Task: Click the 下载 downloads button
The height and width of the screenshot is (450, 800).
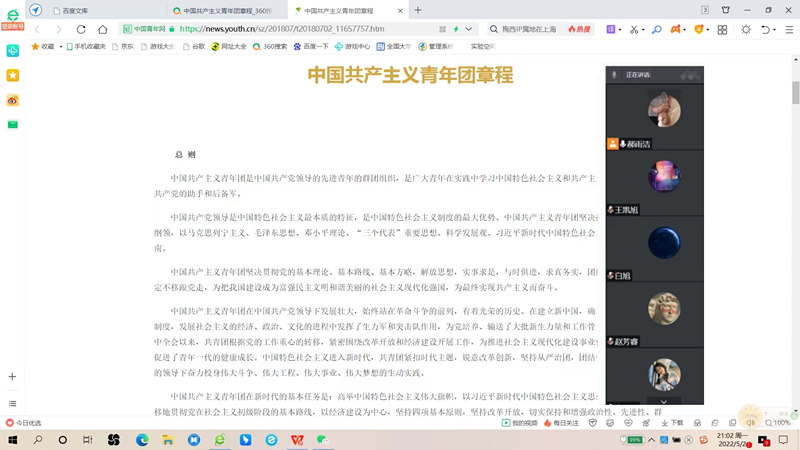Action: click(672, 423)
